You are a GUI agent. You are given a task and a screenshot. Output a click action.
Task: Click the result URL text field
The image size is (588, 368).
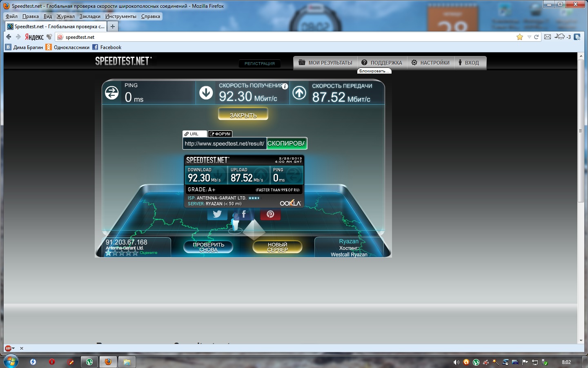[x=225, y=144]
